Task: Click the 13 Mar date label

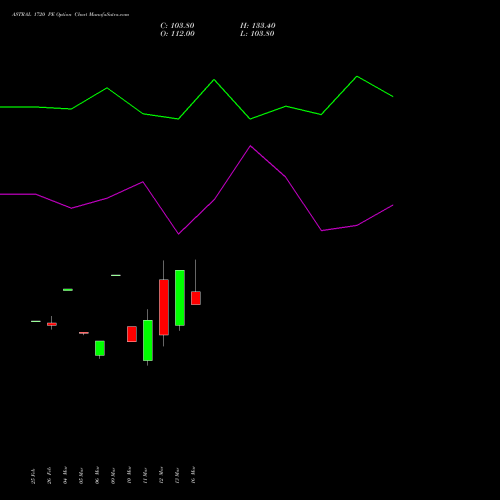Action: [x=177, y=476]
